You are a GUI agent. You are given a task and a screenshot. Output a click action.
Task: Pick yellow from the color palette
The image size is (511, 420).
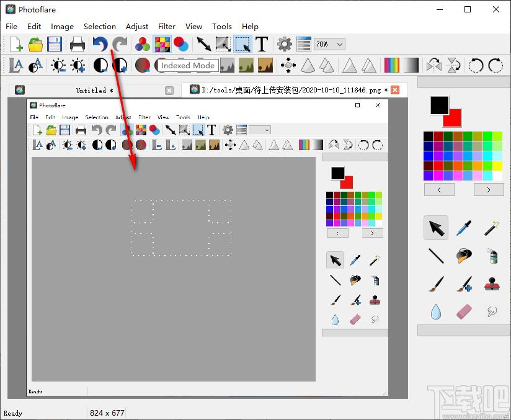tap(497, 166)
